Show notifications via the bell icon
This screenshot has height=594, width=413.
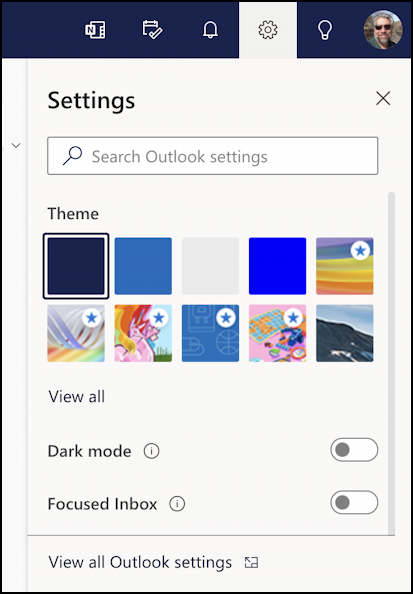210,30
